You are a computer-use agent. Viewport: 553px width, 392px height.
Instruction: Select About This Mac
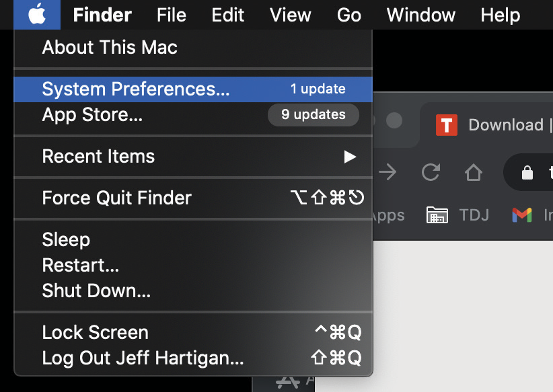193,47
